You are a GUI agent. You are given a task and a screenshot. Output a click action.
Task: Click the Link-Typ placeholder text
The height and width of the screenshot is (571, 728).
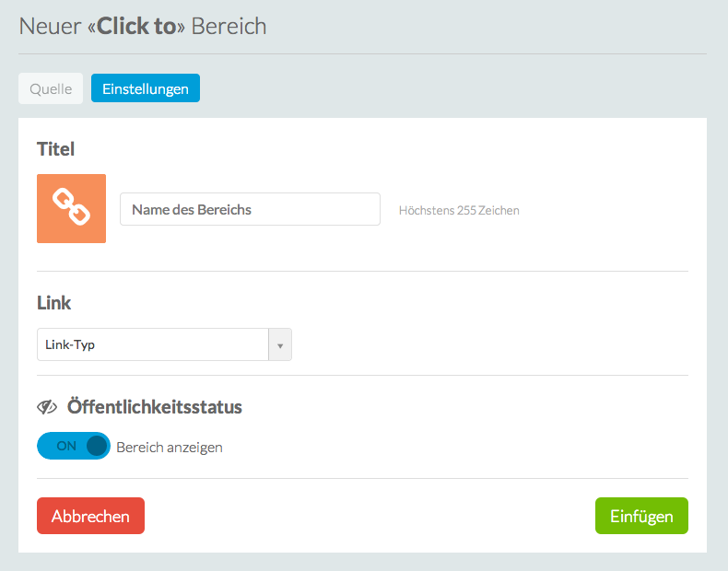[70, 345]
